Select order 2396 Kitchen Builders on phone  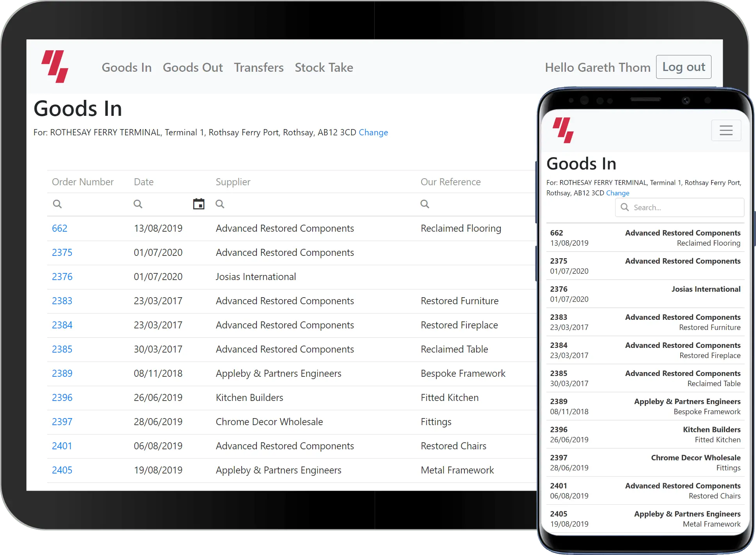click(645, 434)
